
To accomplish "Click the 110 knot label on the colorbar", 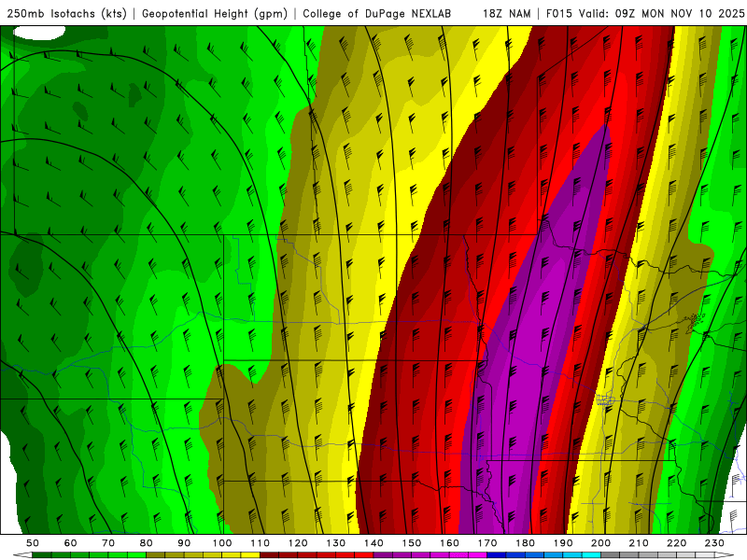I will tap(261, 543).
